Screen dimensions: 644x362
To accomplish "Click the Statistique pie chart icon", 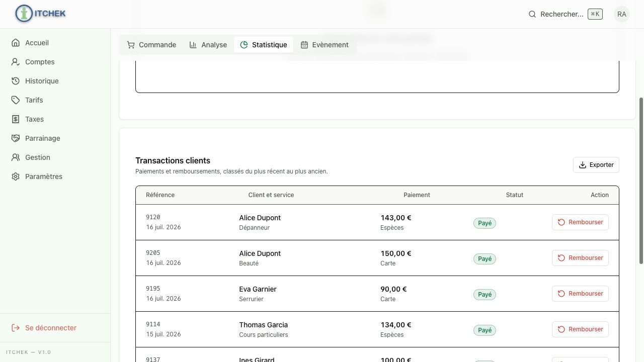I will (x=244, y=45).
